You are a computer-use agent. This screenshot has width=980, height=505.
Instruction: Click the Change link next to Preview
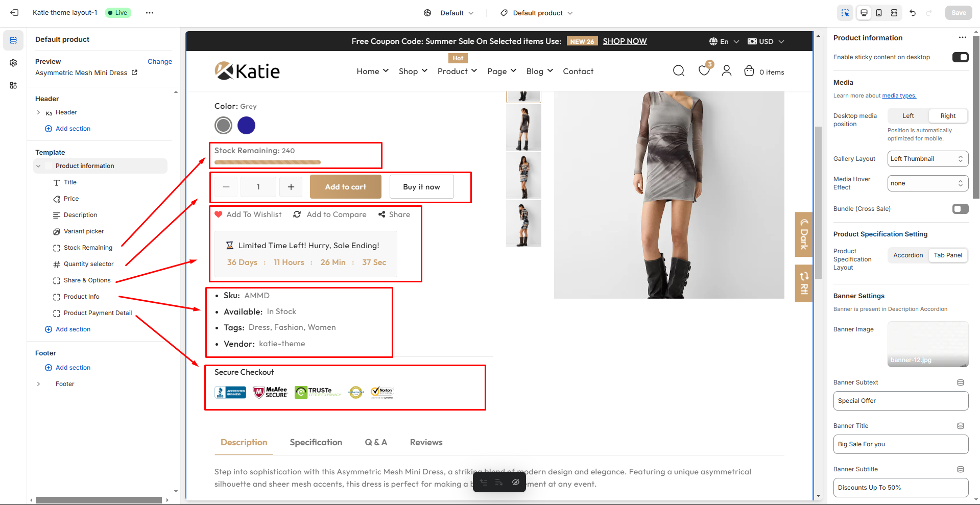159,61
